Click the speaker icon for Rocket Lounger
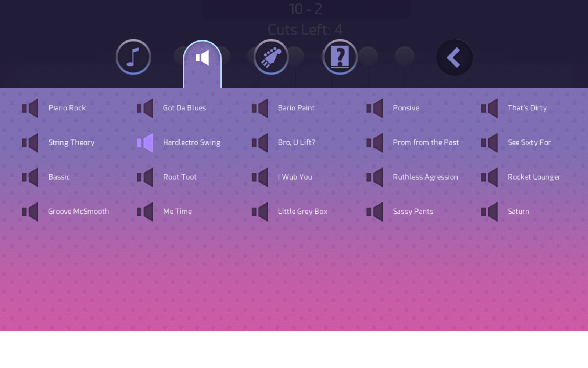 tap(490, 177)
